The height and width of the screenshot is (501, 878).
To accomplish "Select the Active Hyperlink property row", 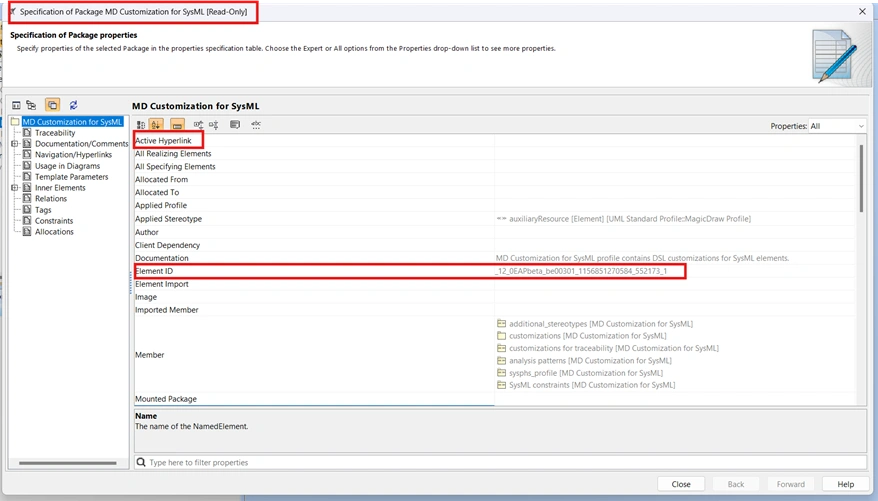I will (x=495, y=141).
